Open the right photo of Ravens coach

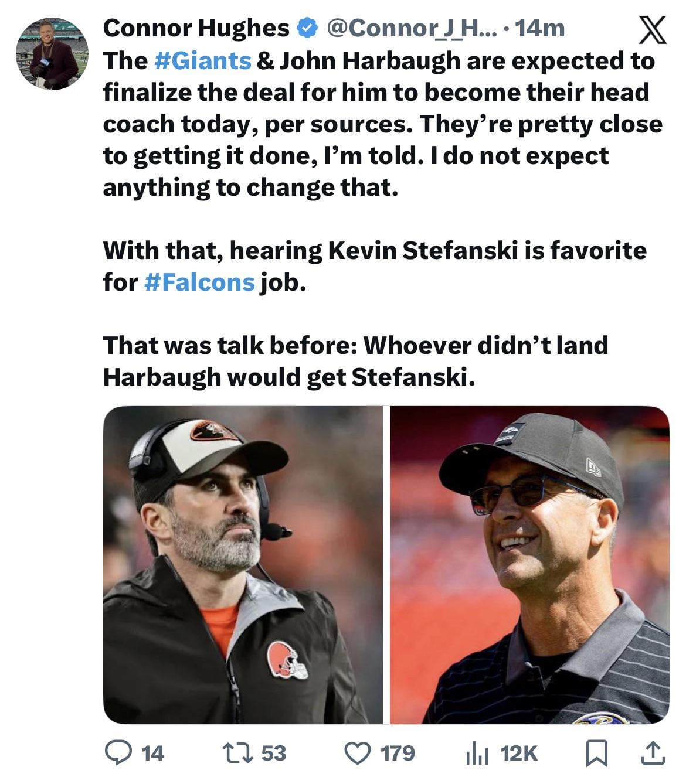pos(529,564)
